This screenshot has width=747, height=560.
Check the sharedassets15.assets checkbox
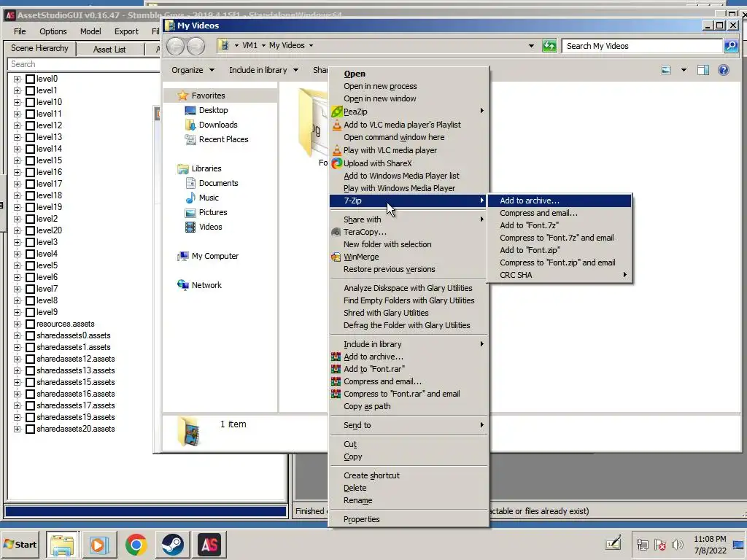coord(30,382)
